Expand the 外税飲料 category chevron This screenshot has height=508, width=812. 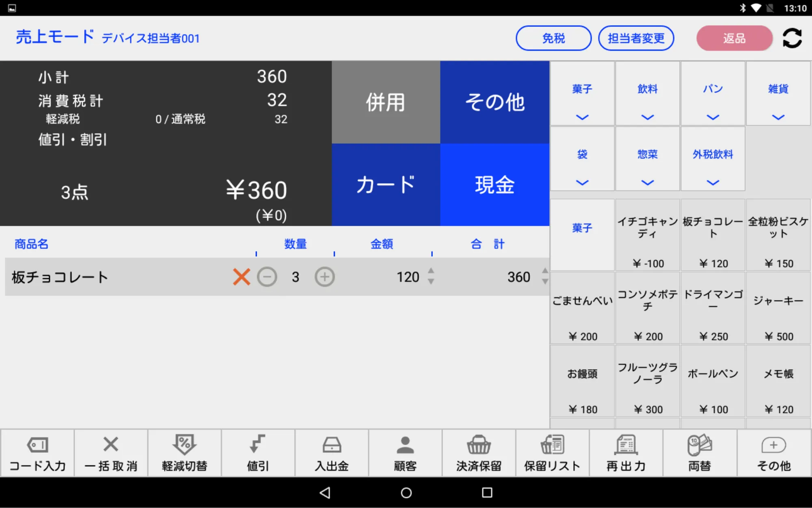point(713,182)
